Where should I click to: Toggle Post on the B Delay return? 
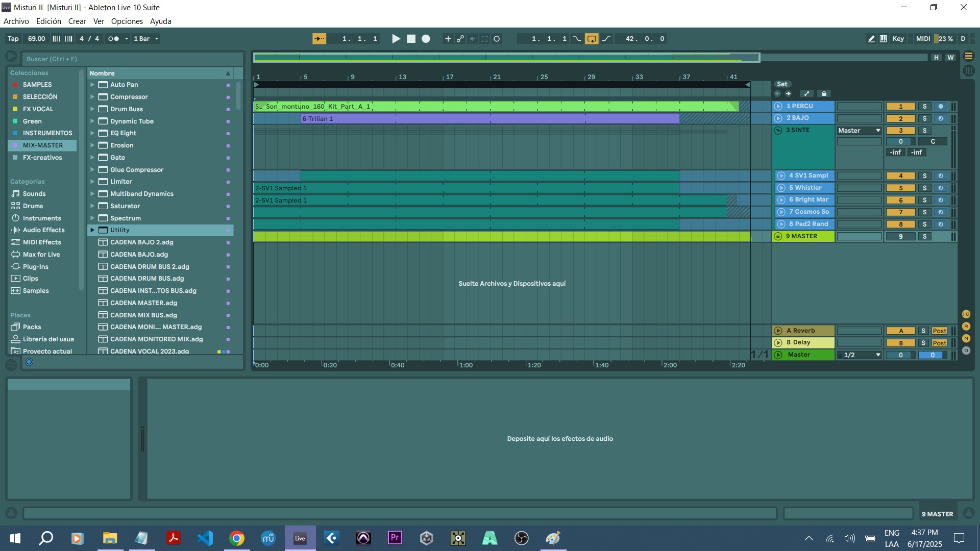(939, 343)
